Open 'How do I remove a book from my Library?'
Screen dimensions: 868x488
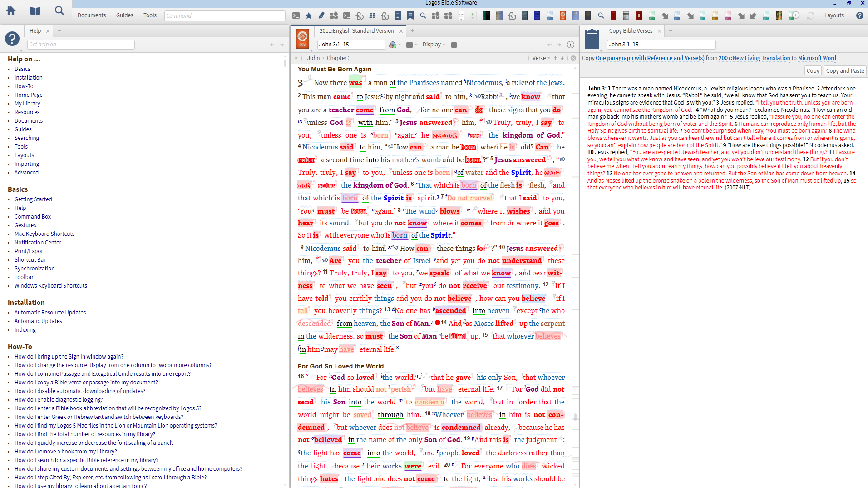pos(65,452)
